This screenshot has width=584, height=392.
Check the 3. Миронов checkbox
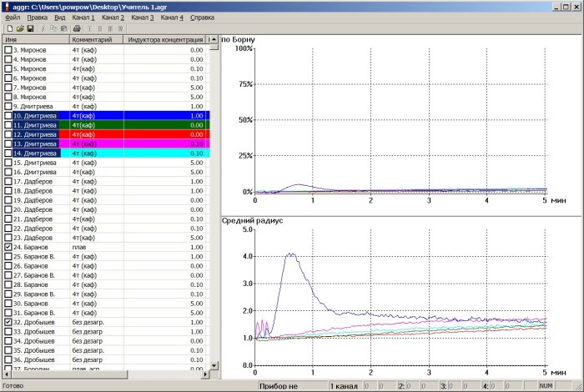tap(8, 50)
